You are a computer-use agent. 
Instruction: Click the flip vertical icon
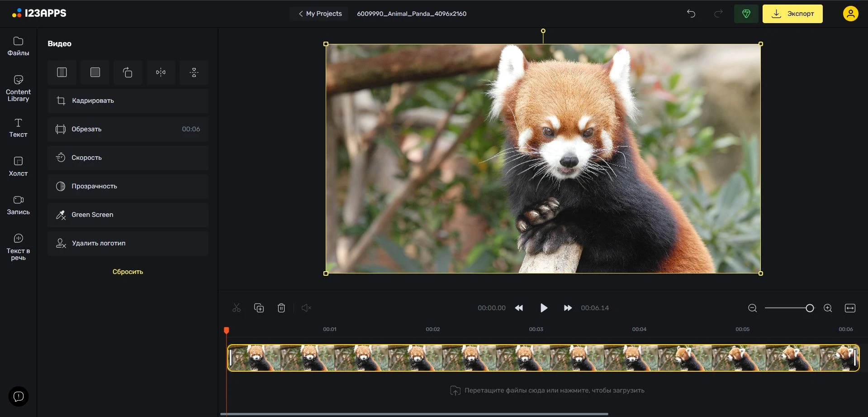pos(194,72)
